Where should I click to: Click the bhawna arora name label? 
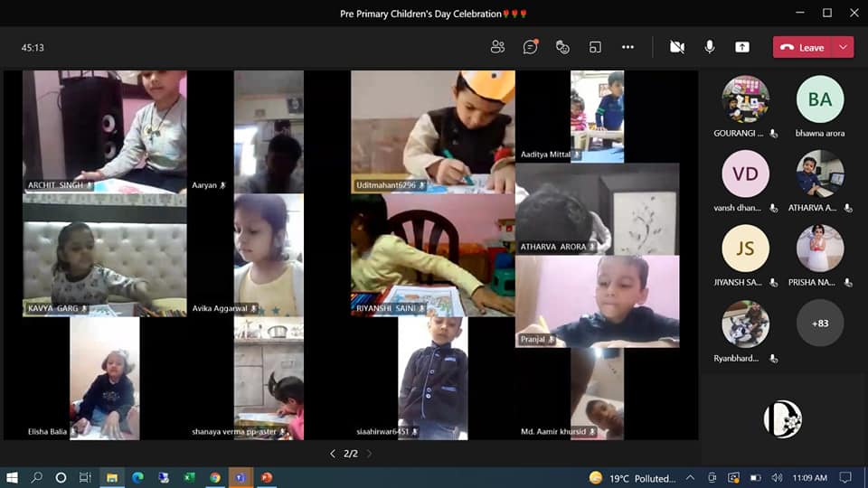(820, 134)
